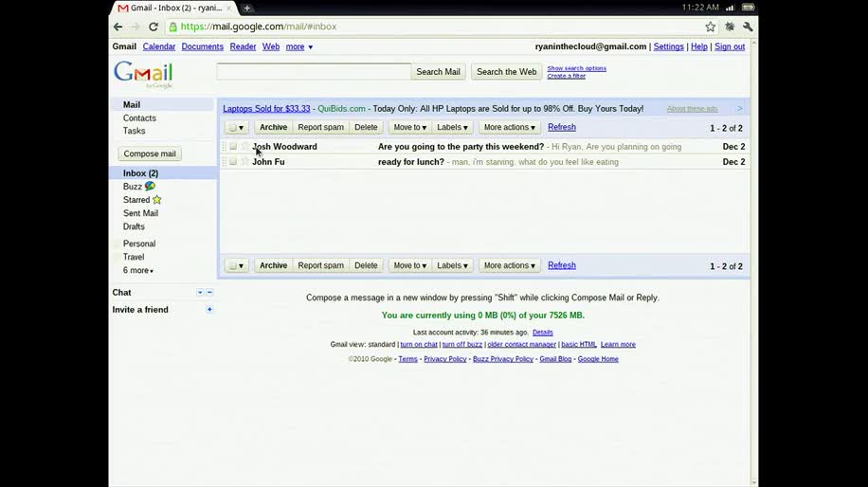Open the Drafts folder
This screenshot has height=487, width=868.
point(134,226)
